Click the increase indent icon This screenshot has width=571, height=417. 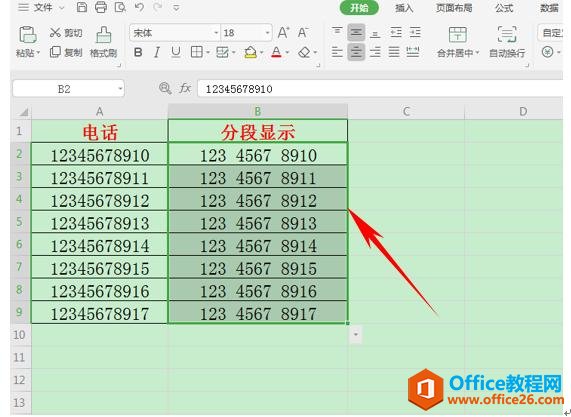click(415, 32)
